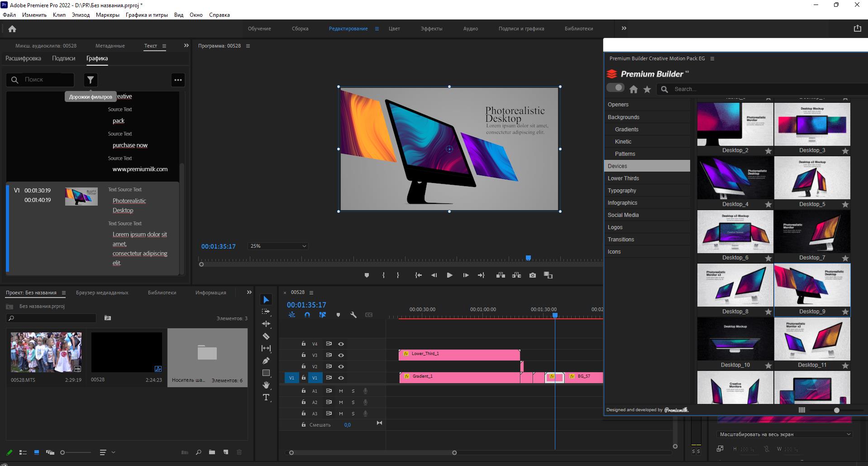The image size is (868, 466).
Task: Toggle lock on V2 track
Action: coord(303,366)
